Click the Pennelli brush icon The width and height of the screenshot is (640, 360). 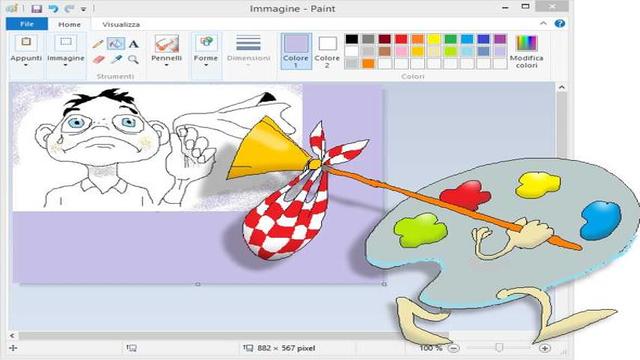167,43
